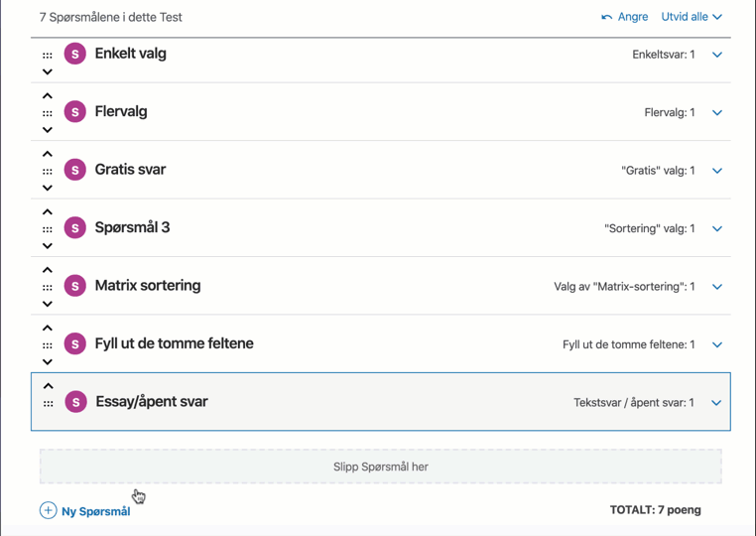The height and width of the screenshot is (536, 756).
Task: Move Fyll ut de tomme feltene up
Action: point(47,328)
